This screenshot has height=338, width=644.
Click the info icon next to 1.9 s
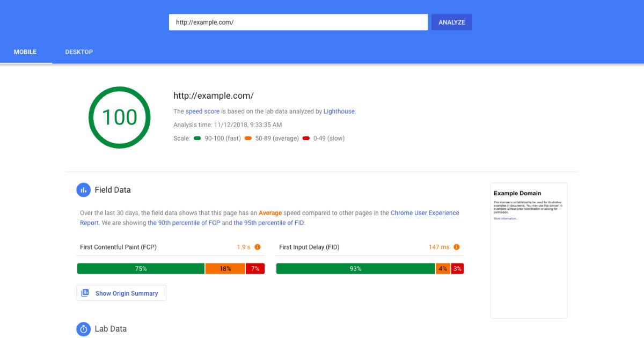(258, 247)
